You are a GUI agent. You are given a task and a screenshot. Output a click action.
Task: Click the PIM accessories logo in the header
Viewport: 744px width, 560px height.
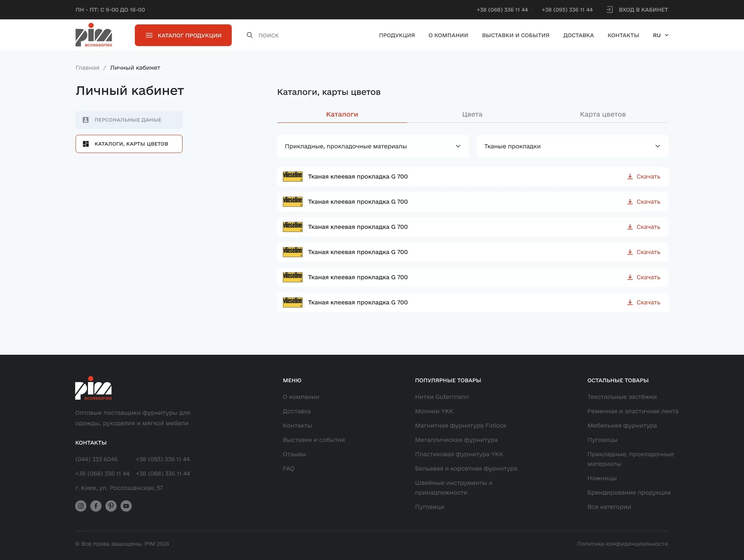click(x=93, y=35)
